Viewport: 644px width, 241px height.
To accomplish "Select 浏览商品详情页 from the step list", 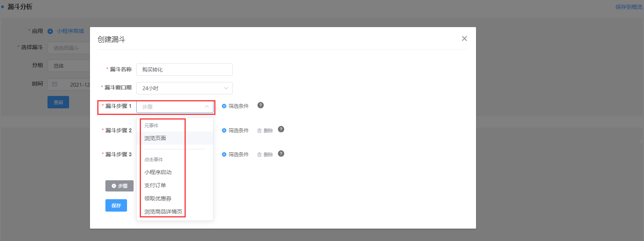I will point(175,212).
